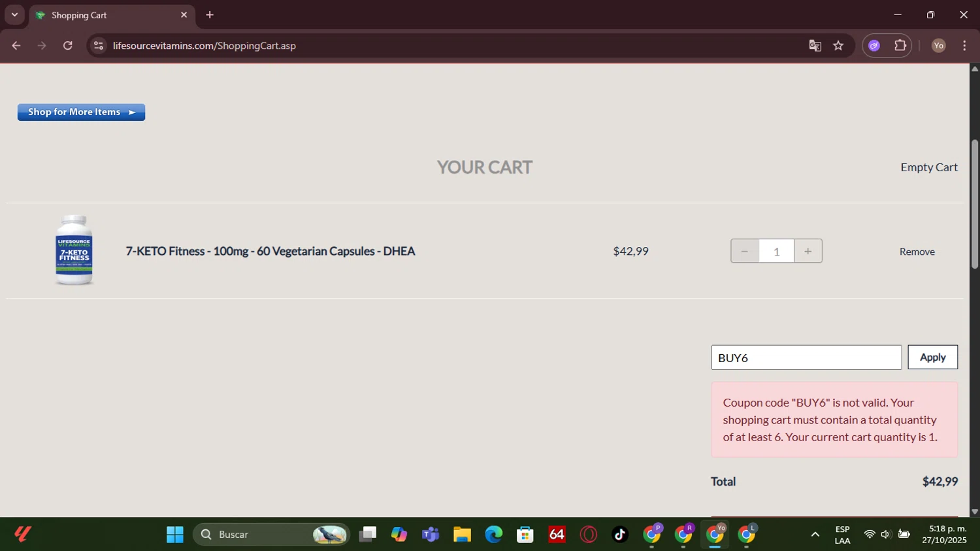The width and height of the screenshot is (980, 551).
Task: Empty the cart via Empty Cart link
Action: click(928, 167)
